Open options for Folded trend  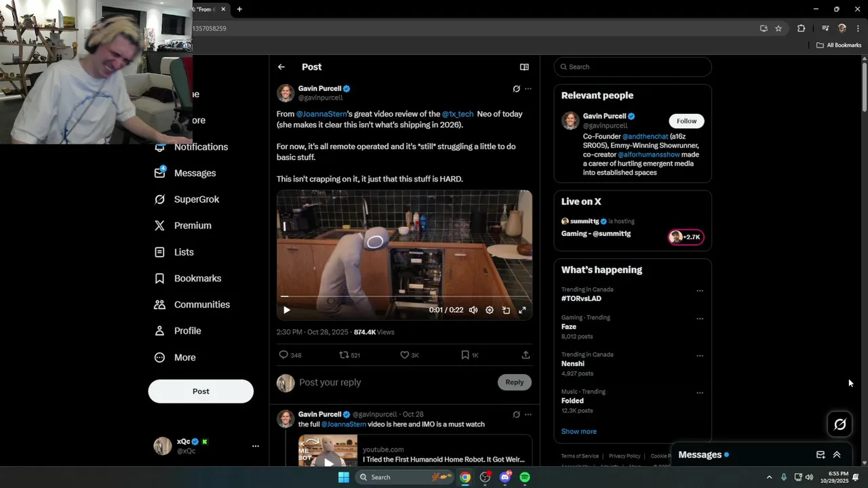[700, 393]
